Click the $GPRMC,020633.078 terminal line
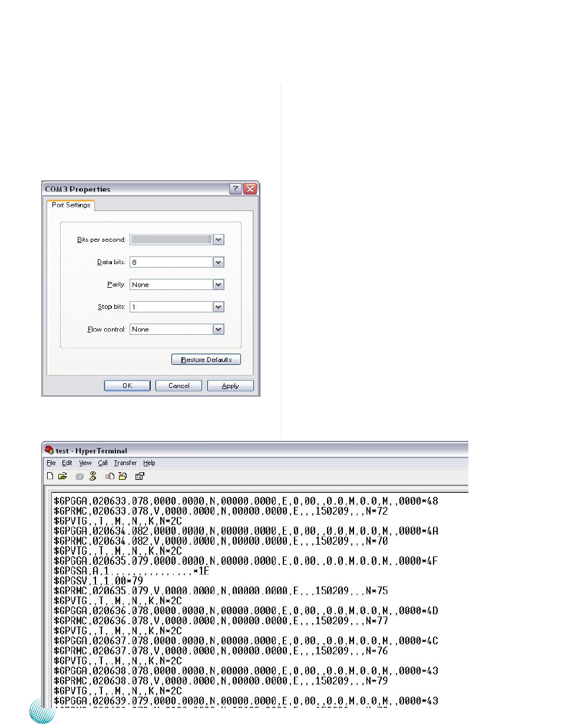The height and width of the screenshot is (728, 562). 221,511
